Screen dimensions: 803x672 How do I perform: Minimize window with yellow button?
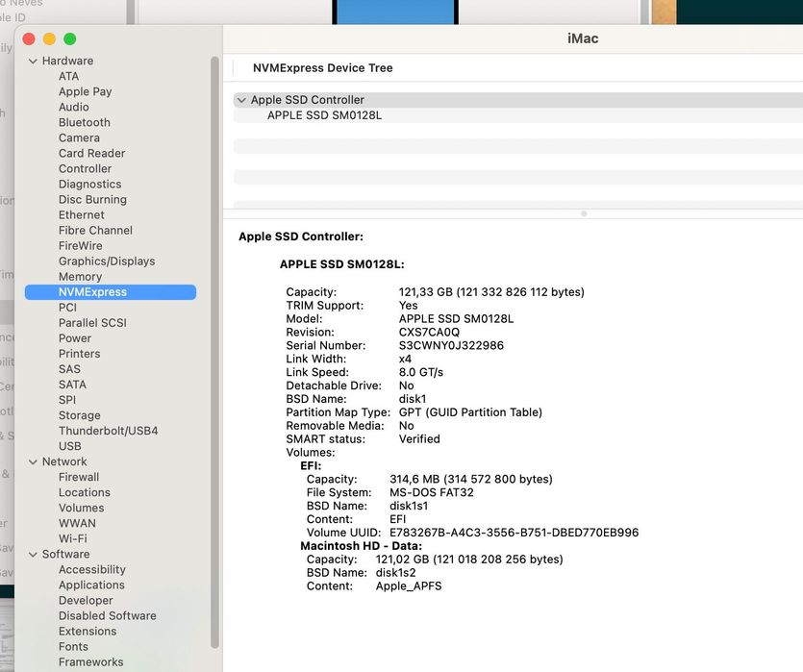(50, 38)
